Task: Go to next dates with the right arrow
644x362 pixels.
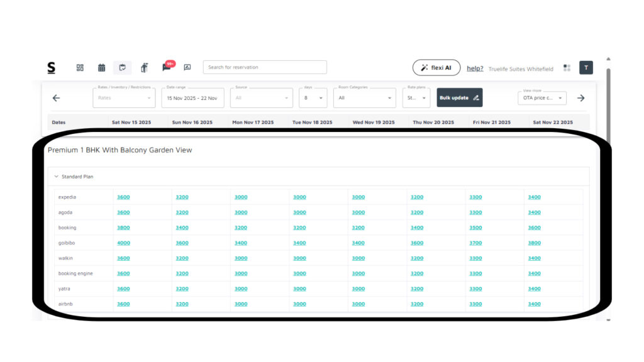Action: coord(580,98)
